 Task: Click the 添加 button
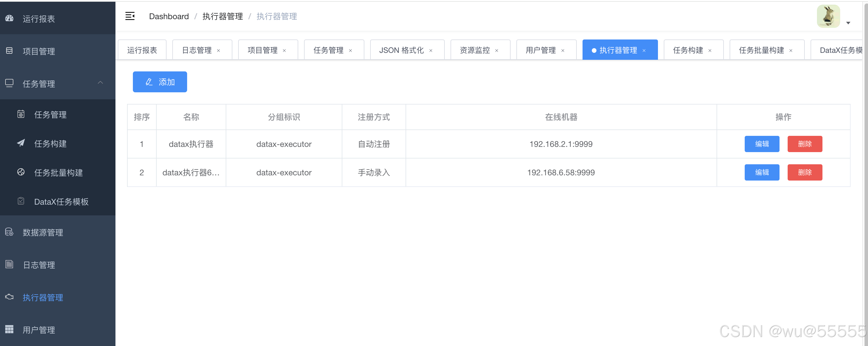[x=160, y=82]
